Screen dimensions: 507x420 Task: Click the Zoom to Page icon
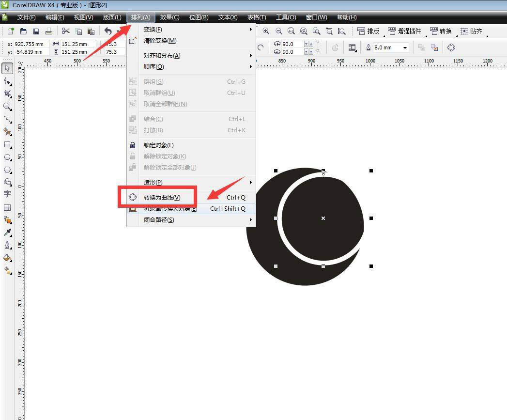(317, 31)
